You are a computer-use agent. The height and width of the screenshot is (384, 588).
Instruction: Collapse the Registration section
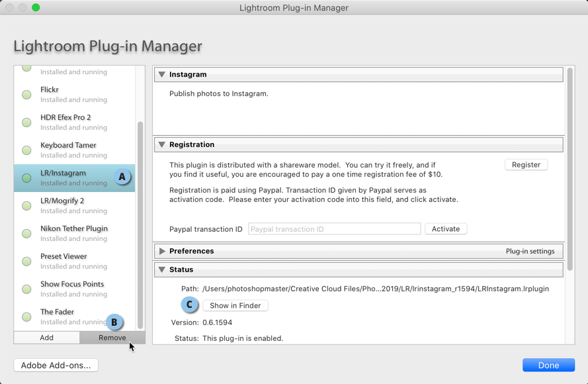pyautogui.click(x=161, y=144)
